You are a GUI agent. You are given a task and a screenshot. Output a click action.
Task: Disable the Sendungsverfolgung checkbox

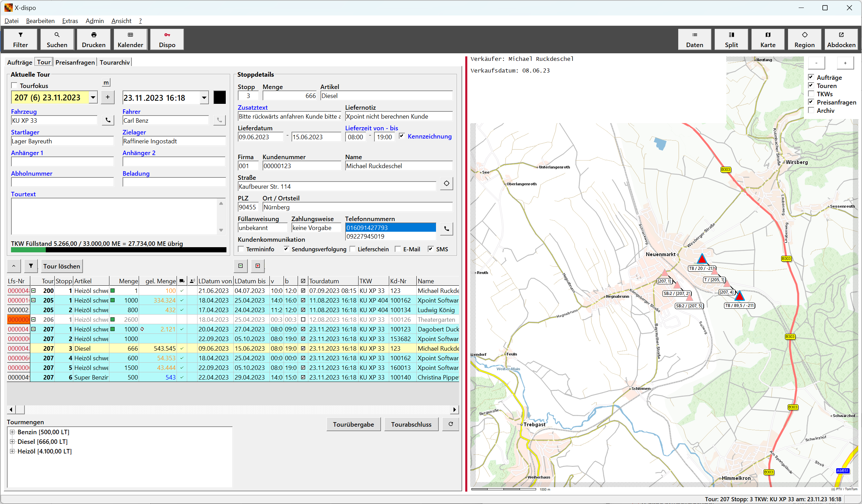[x=286, y=249]
